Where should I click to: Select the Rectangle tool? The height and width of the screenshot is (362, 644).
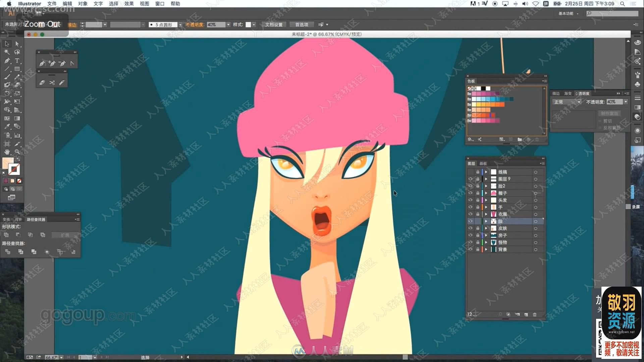17,69
